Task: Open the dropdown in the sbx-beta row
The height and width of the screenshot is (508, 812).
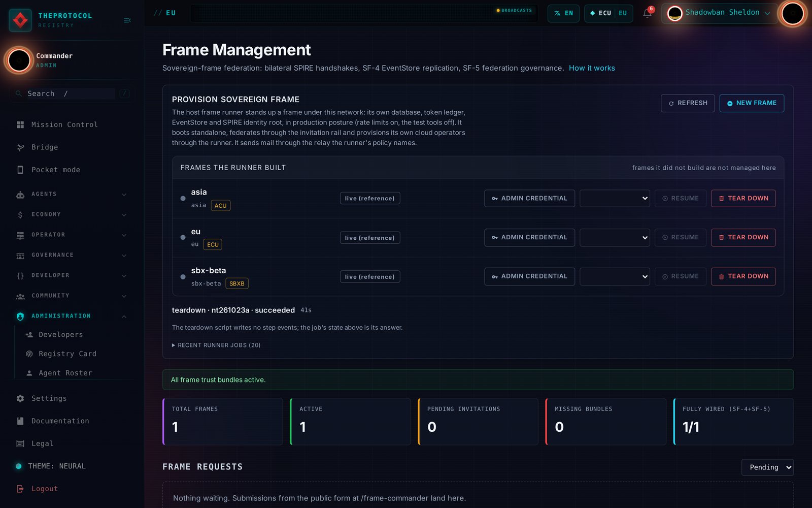Action: click(615, 276)
